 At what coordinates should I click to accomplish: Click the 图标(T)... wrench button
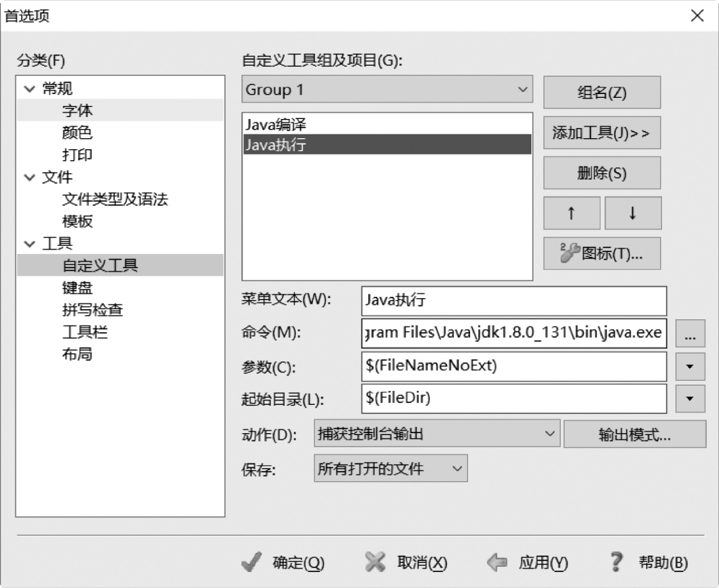(602, 253)
